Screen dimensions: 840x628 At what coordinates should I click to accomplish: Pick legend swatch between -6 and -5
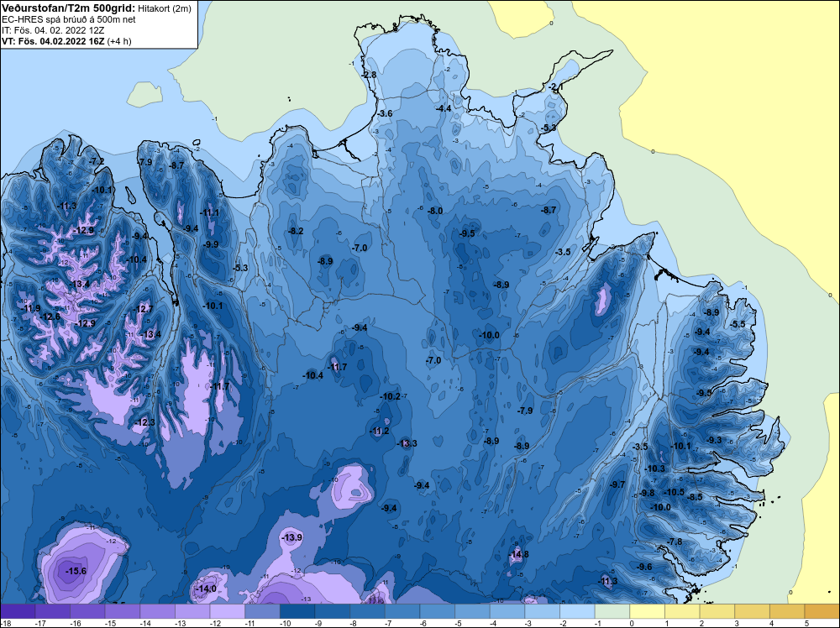point(437,611)
